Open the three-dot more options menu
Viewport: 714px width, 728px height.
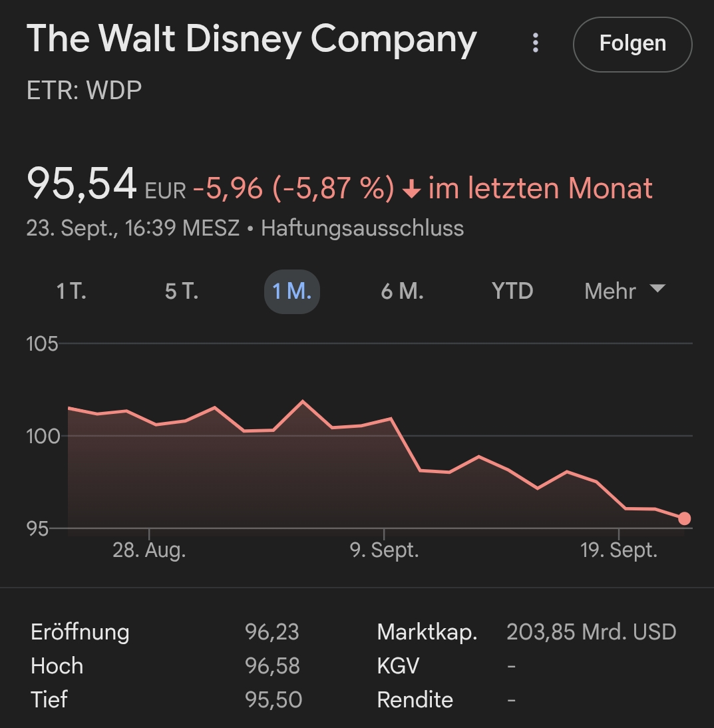tap(535, 43)
